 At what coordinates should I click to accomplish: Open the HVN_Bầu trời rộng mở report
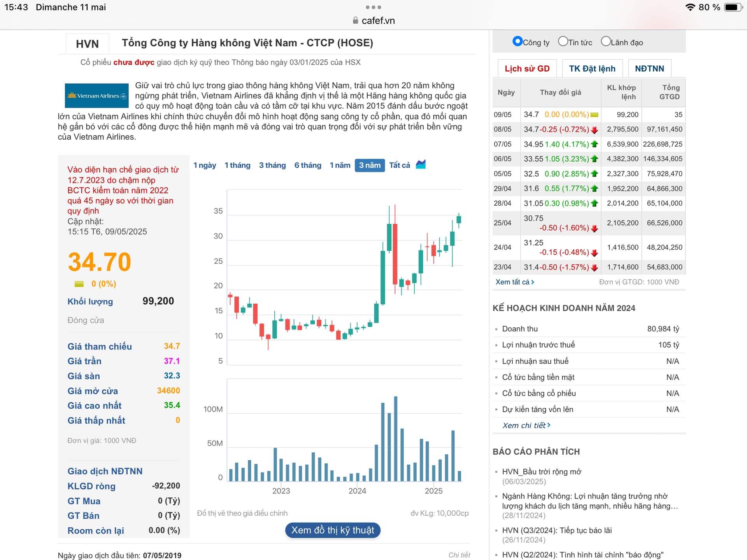tap(542, 471)
